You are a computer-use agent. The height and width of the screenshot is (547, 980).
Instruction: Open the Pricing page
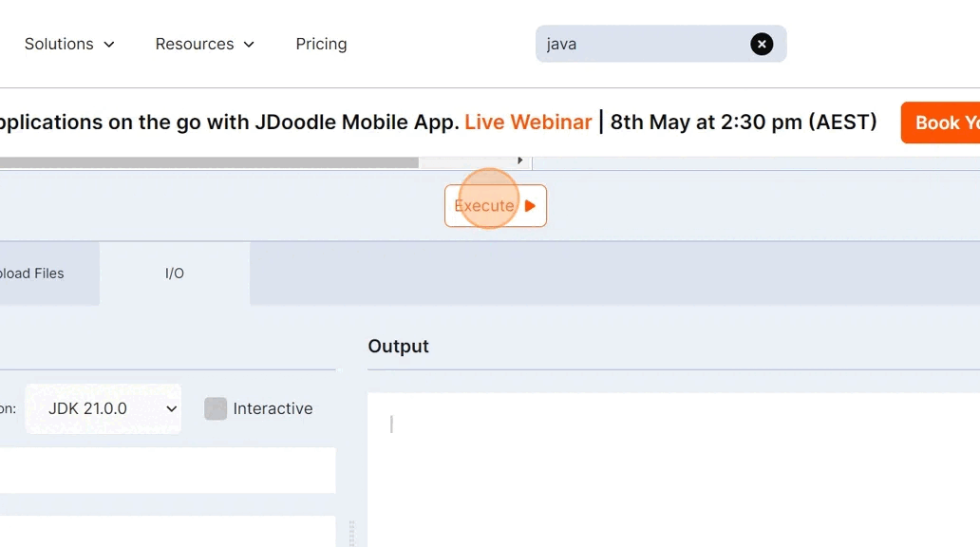coord(321,44)
